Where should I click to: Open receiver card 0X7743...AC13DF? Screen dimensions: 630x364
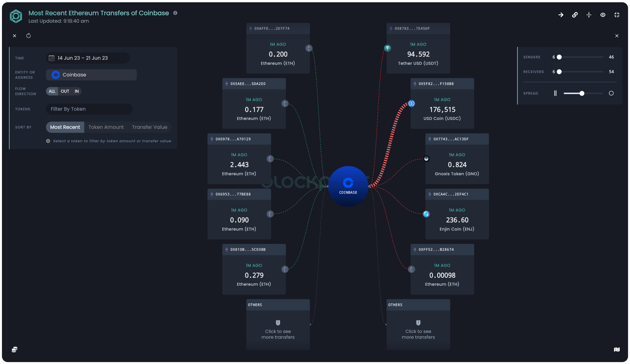(x=457, y=159)
